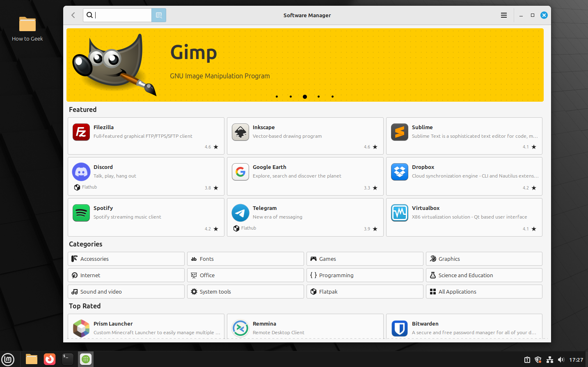This screenshot has width=588, height=367.
Task: Open the Virtualbox app icon
Action: click(x=400, y=213)
